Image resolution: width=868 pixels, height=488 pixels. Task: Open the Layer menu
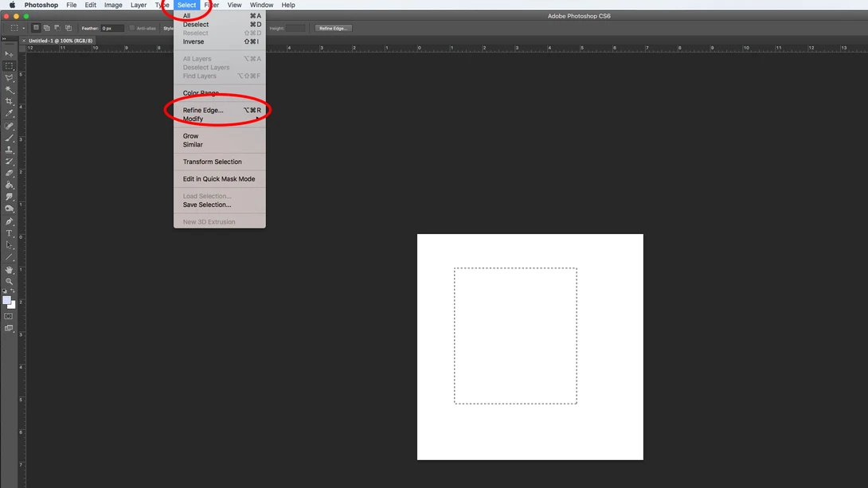139,5
